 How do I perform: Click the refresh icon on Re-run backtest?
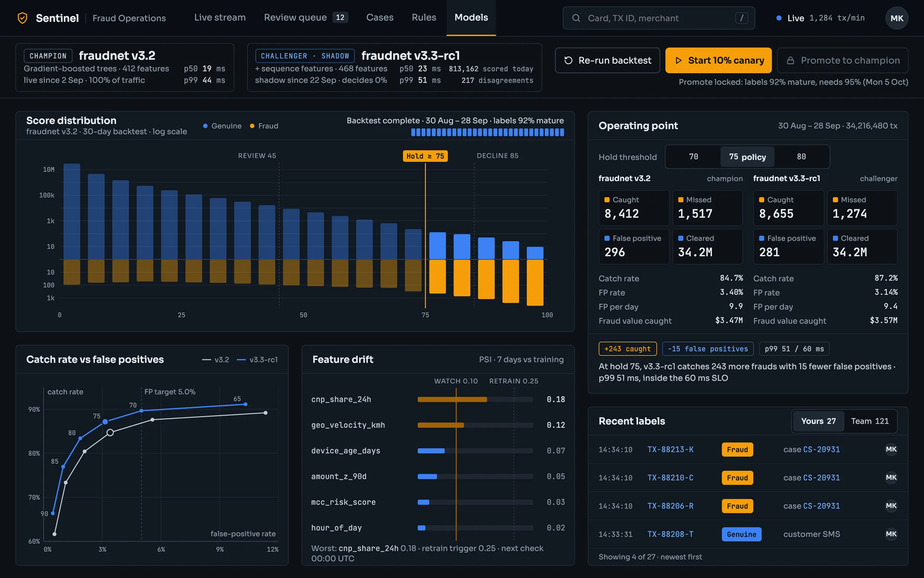click(568, 60)
